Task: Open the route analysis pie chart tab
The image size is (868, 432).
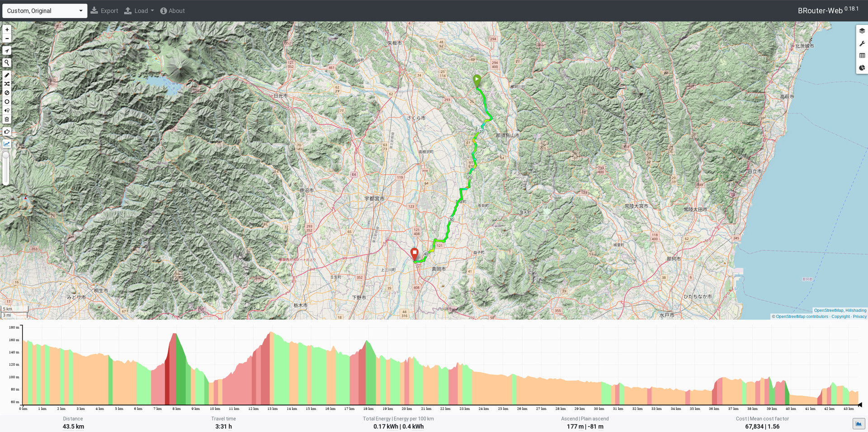Action: pyautogui.click(x=862, y=68)
